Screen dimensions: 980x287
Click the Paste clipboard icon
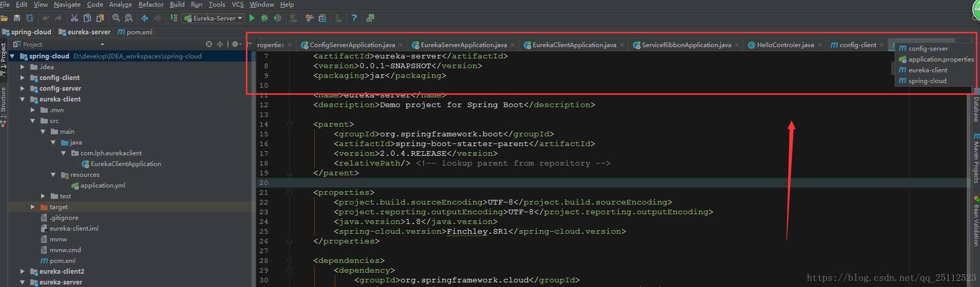pyautogui.click(x=100, y=18)
